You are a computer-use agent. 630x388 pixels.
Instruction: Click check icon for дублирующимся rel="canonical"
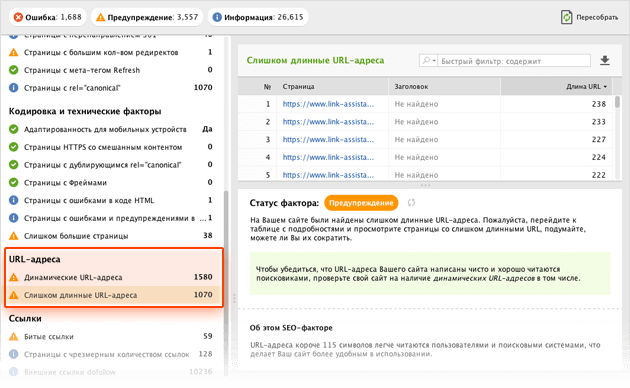point(14,165)
